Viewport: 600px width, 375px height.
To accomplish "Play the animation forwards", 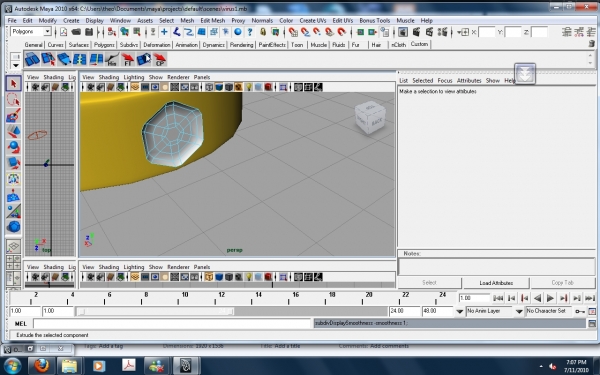I will click(551, 298).
